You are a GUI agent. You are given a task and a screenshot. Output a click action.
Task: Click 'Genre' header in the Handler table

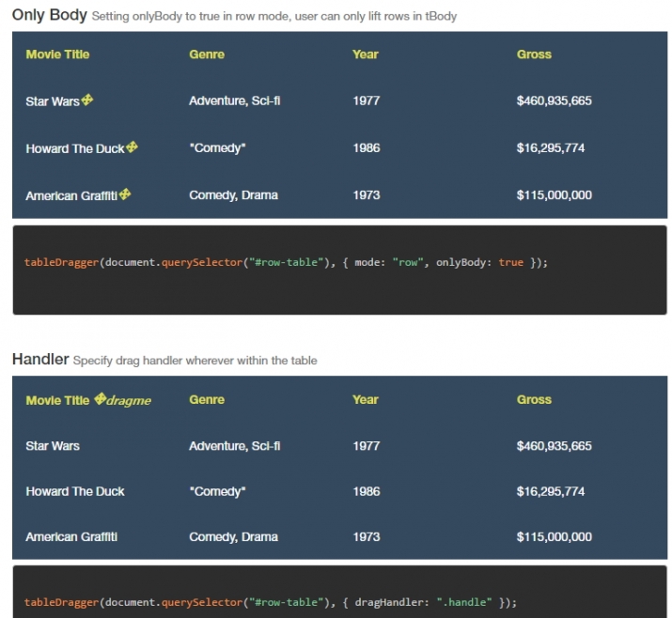[x=207, y=399]
